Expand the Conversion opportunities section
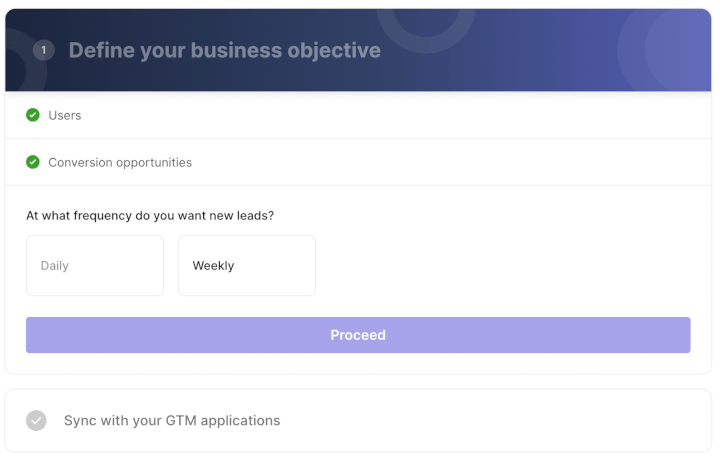Screen dimensions: 720x462 358,162
